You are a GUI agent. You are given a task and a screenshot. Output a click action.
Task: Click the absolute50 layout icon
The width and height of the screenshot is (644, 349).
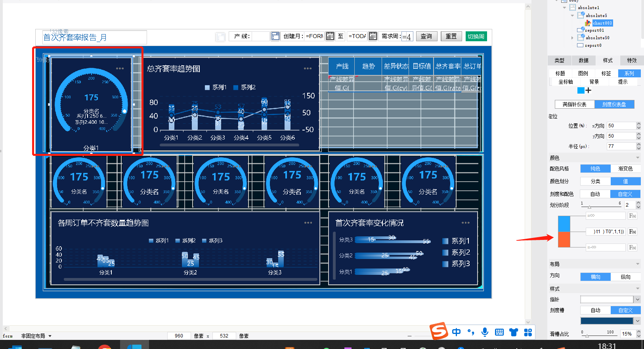tap(581, 38)
